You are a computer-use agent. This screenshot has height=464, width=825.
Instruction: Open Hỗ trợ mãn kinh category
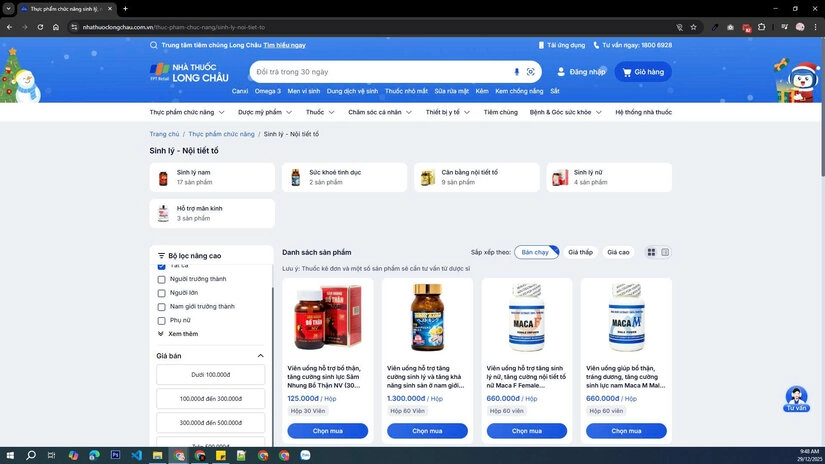[212, 214]
